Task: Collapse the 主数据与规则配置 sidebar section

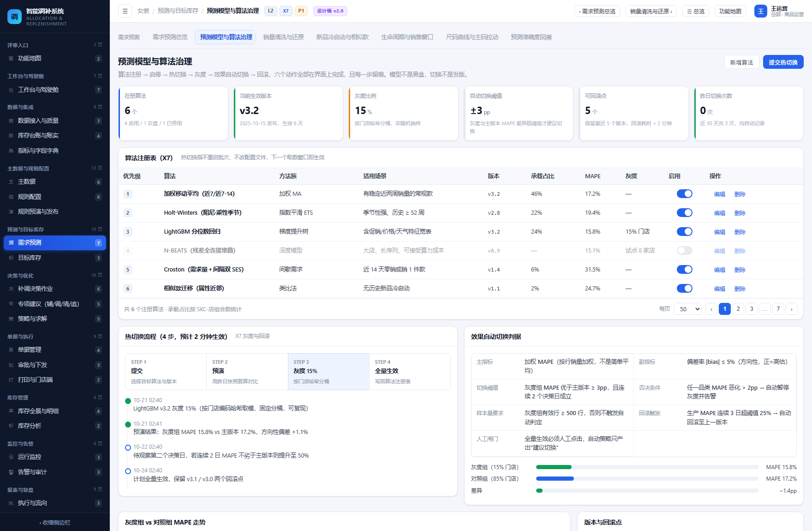Action: coord(55,169)
